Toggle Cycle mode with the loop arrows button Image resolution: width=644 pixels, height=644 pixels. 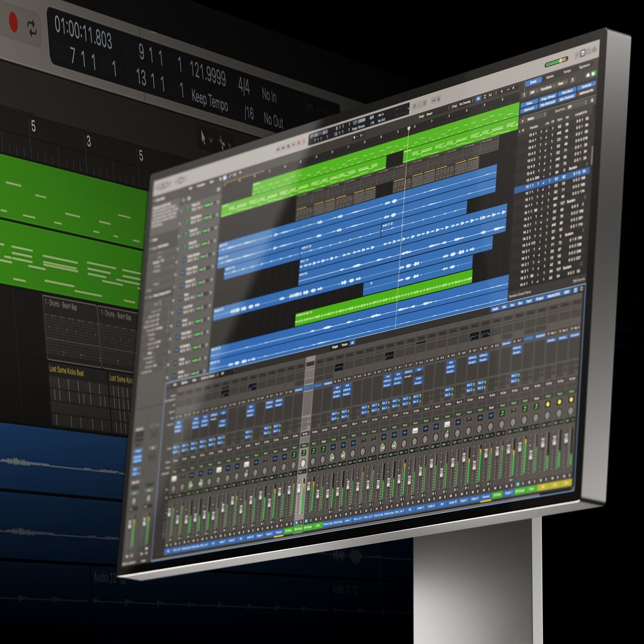(32, 28)
